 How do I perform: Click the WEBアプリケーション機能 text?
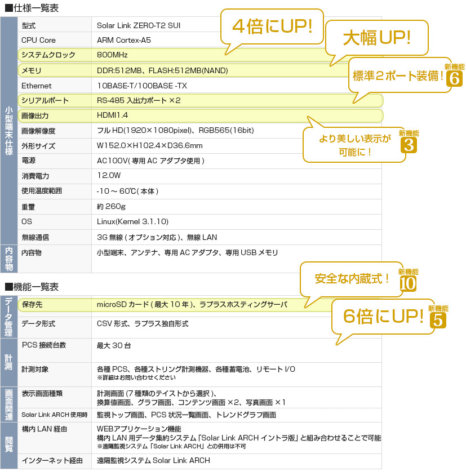tap(139, 429)
